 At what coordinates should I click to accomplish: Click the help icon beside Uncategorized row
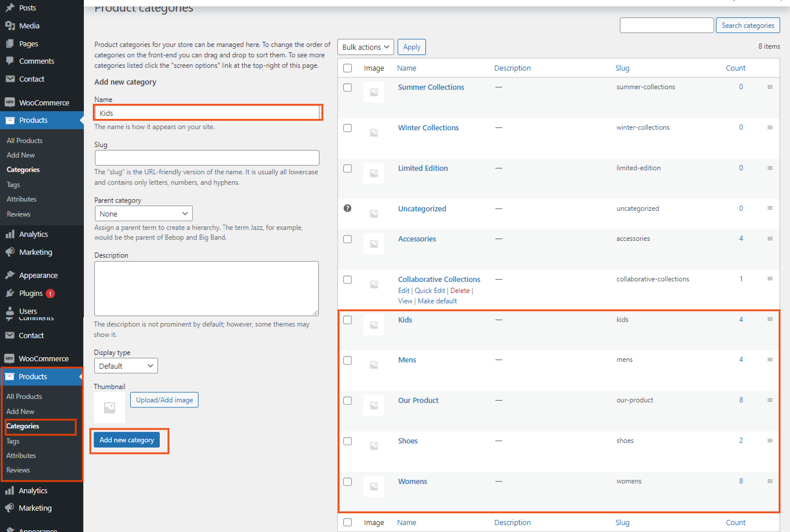point(347,208)
